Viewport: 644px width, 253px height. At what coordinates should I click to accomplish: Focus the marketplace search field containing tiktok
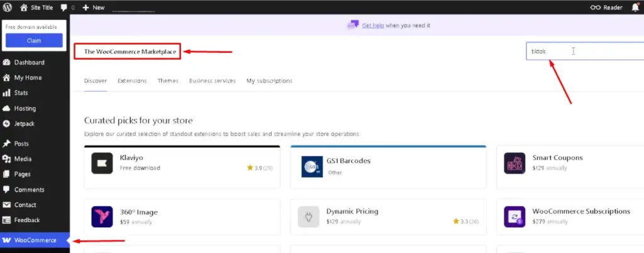click(x=585, y=51)
